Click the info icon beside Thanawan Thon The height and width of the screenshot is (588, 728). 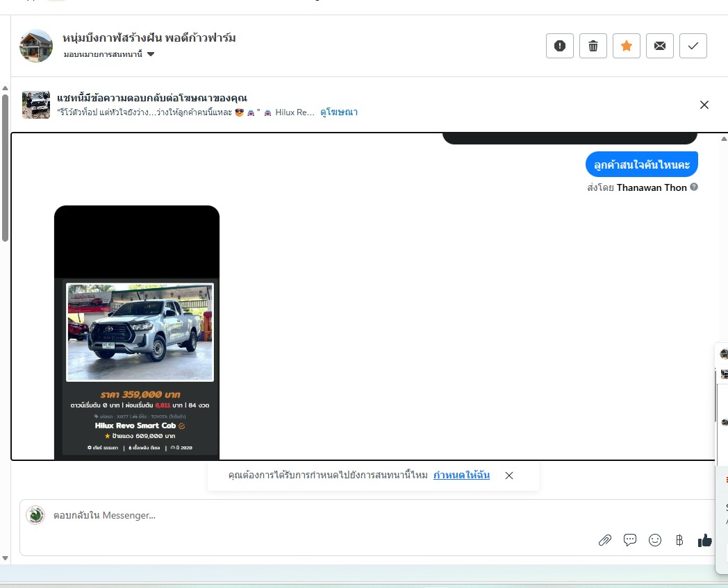[x=694, y=187]
